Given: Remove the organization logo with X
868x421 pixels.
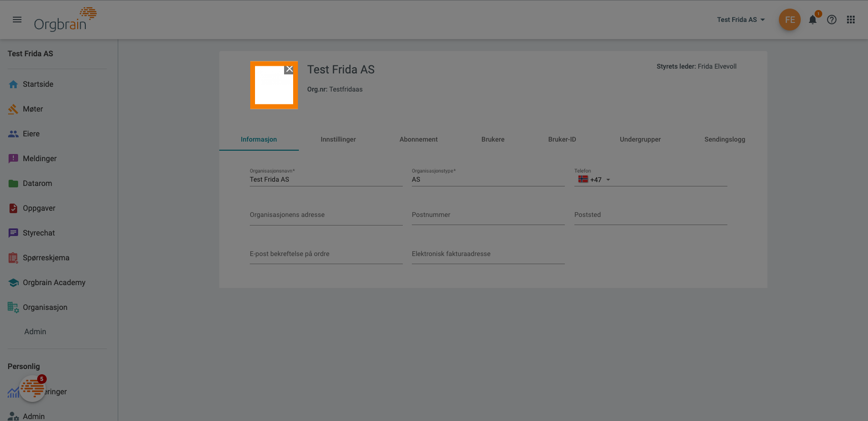Looking at the screenshot, I should click(x=289, y=69).
